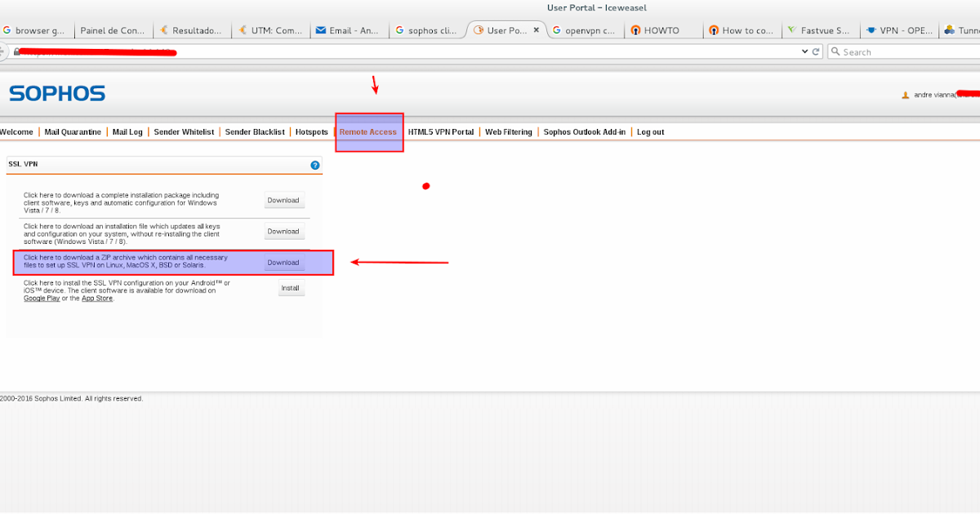This screenshot has width=980, height=514.
Task: Click the 'andre vianna' username text
Action: point(934,95)
